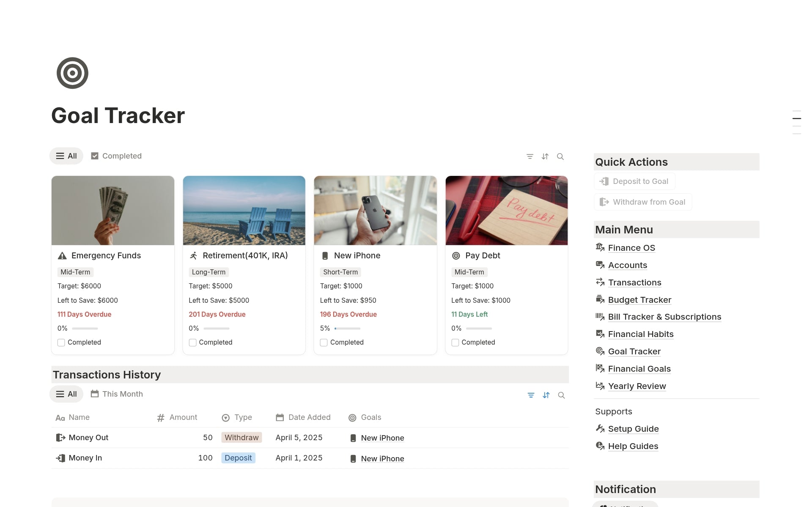Mark Pay Debt goal as Completed
812x507 pixels.
(455, 343)
